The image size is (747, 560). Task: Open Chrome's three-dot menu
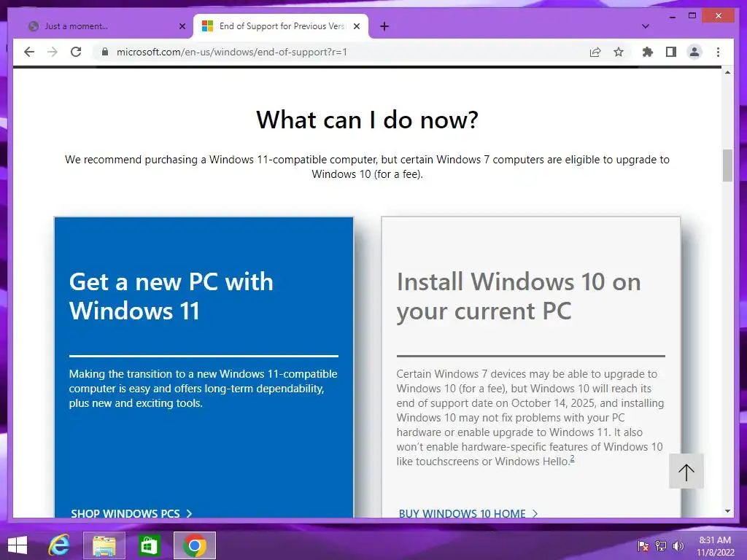[x=718, y=52]
